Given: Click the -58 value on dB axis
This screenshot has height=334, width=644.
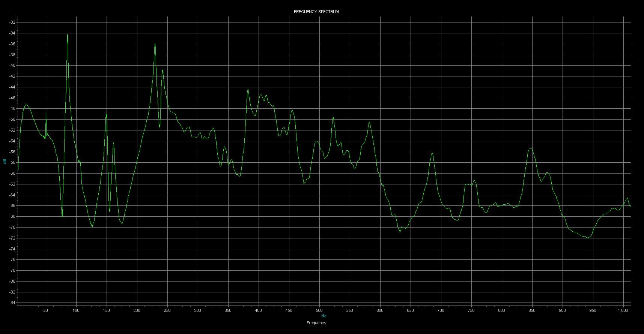Looking at the screenshot, I should point(12,163).
